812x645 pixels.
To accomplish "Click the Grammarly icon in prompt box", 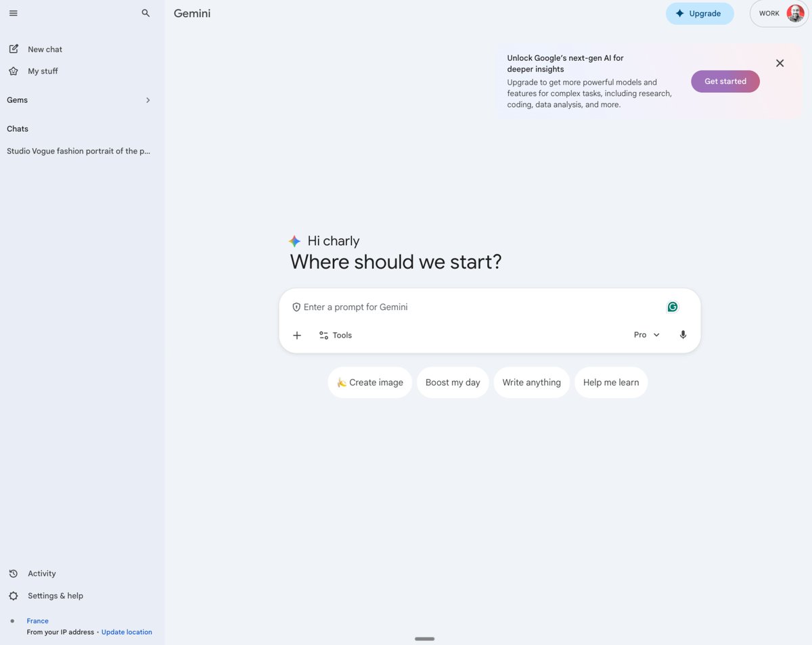I will pos(673,307).
